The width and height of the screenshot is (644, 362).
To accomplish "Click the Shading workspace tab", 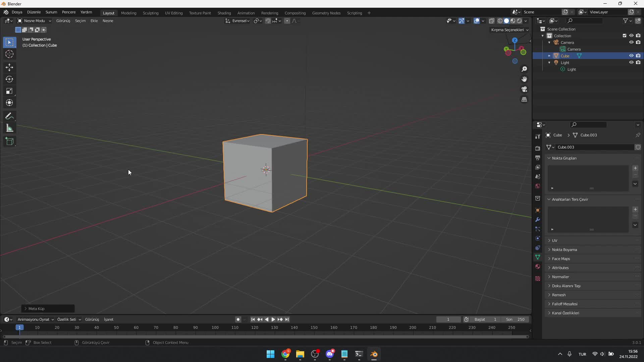I will click(x=224, y=12).
